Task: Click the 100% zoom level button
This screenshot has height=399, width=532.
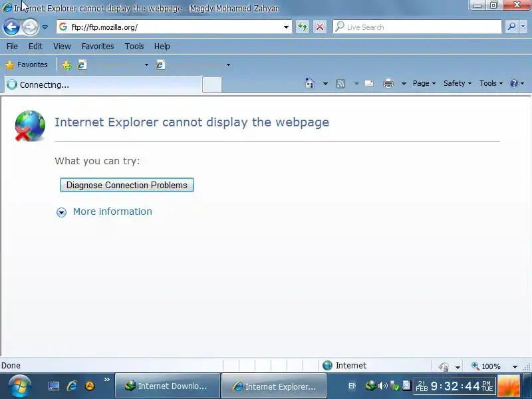Action: click(x=485, y=366)
